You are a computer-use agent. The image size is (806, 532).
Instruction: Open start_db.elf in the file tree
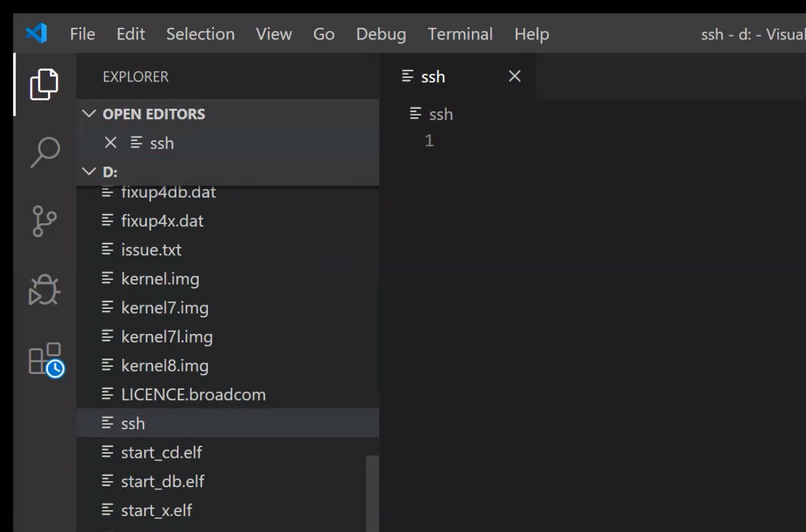228,482
